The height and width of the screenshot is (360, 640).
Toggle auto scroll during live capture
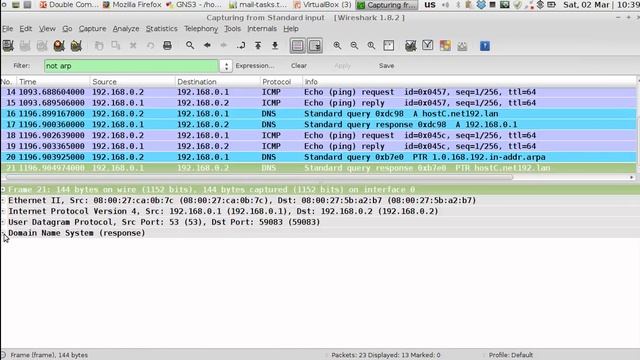click(x=315, y=46)
